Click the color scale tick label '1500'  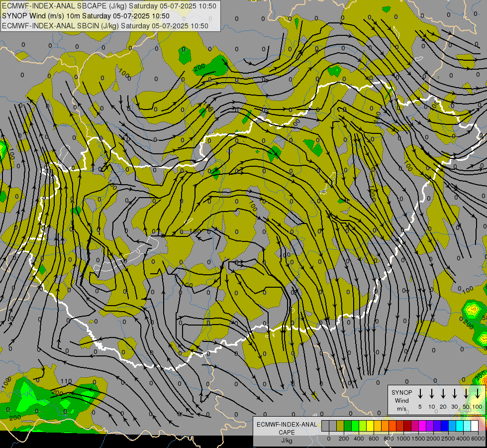[418, 439]
